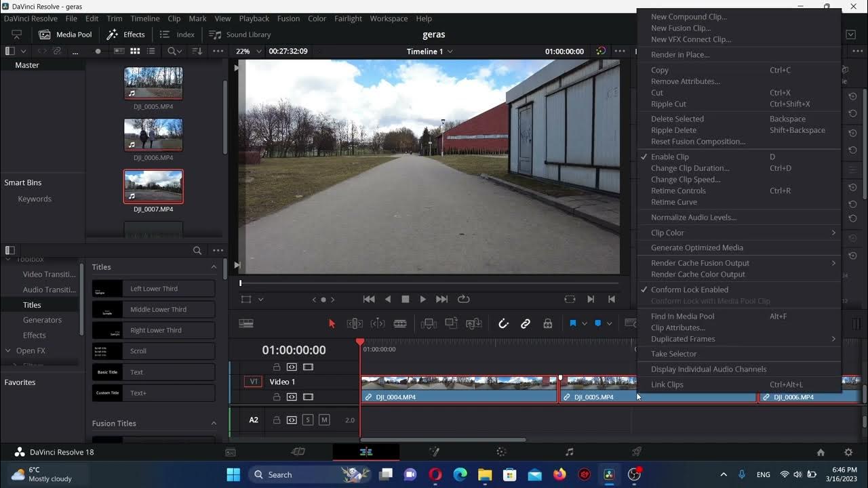Toggle Position Lock padlock icon

[x=548, y=324]
